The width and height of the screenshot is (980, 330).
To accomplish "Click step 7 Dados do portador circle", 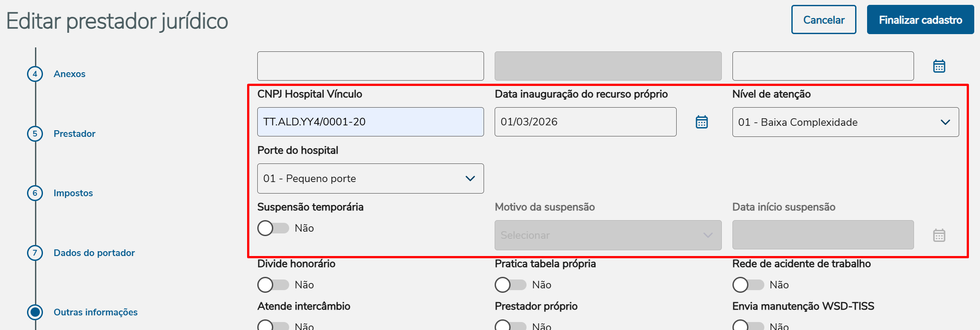I will (x=35, y=253).
